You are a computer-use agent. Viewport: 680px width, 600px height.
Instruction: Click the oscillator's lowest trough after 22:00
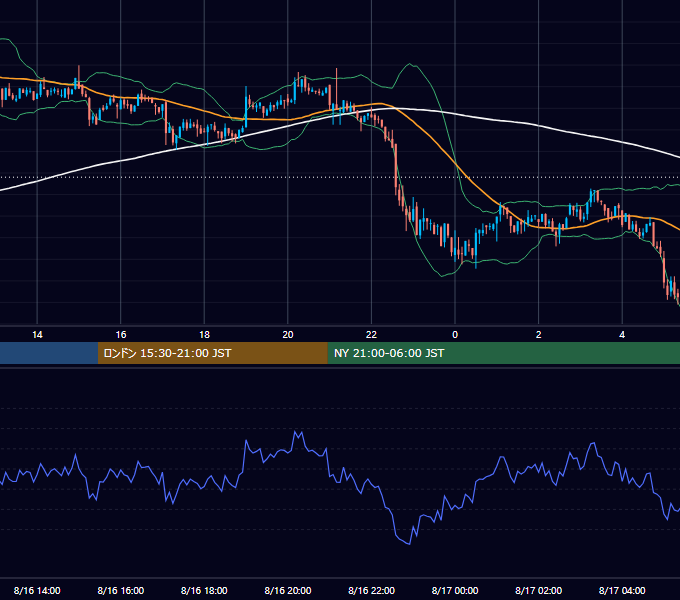pyautogui.click(x=409, y=544)
